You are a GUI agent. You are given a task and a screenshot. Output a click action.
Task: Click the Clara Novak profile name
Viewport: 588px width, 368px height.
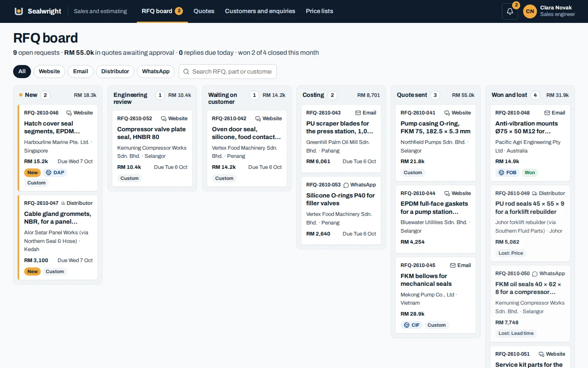click(x=556, y=8)
